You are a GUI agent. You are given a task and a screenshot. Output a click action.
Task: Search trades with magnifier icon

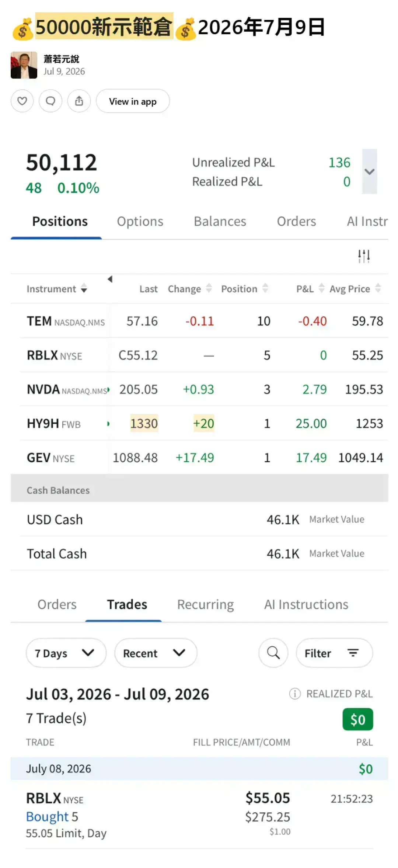click(x=273, y=653)
